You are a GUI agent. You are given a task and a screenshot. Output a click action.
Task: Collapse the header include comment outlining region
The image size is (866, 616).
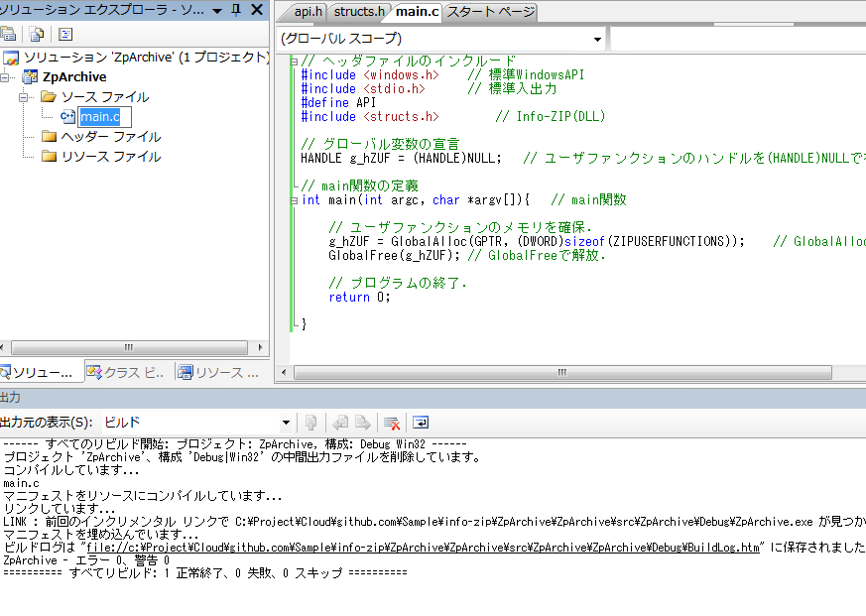(294, 62)
